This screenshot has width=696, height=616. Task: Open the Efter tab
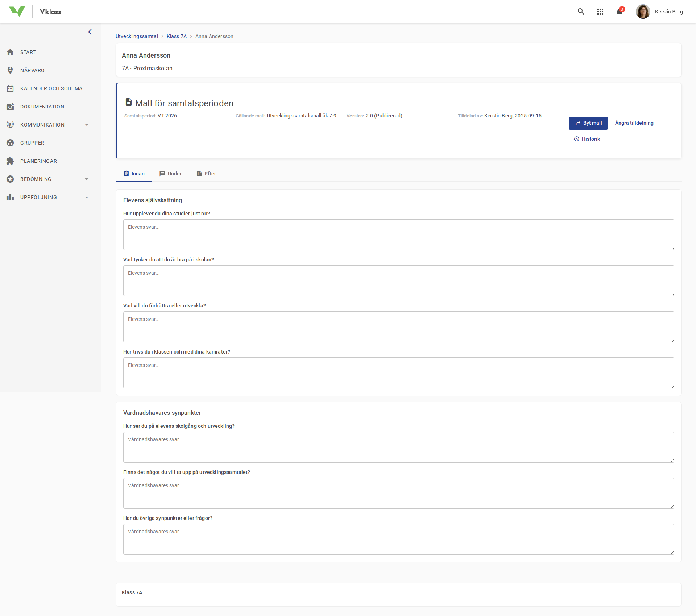(x=206, y=174)
